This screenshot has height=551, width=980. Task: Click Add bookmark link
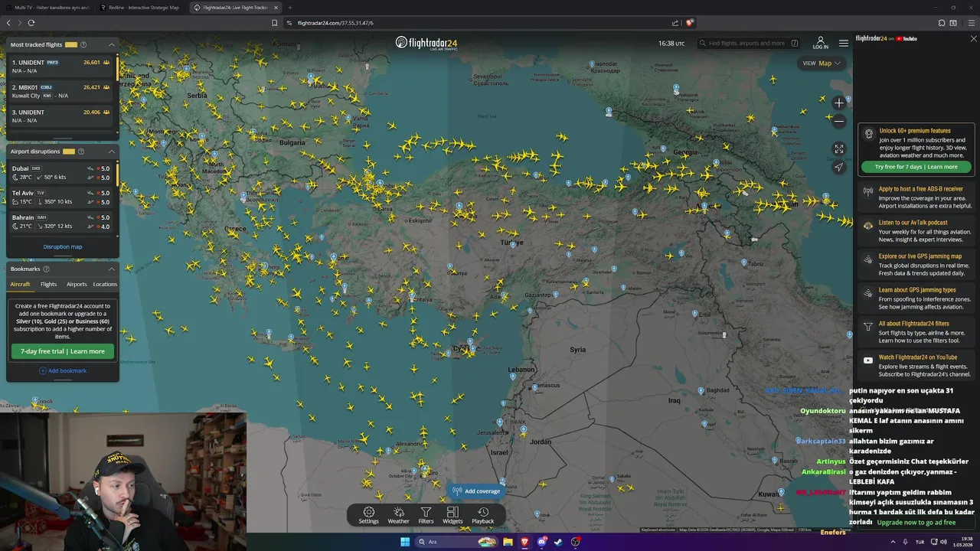[x=63, y=370]
